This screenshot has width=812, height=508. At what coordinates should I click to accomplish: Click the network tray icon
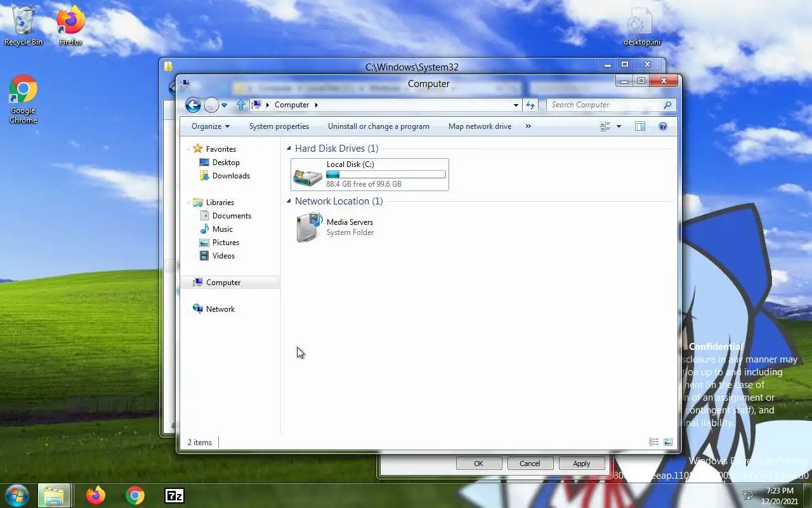[748, 495]
